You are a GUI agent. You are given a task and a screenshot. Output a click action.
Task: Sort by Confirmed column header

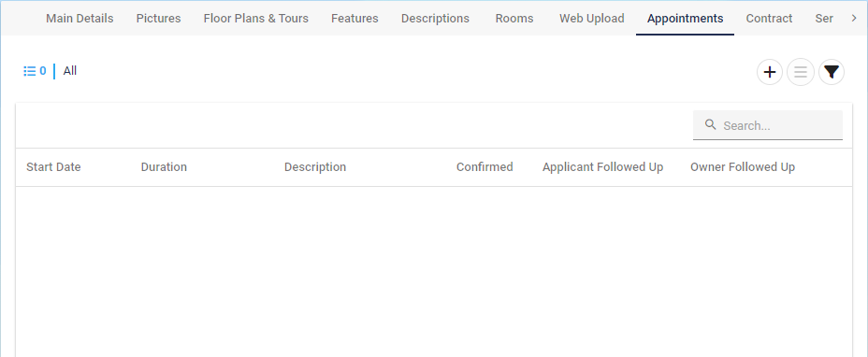click(x=485, y=166)
